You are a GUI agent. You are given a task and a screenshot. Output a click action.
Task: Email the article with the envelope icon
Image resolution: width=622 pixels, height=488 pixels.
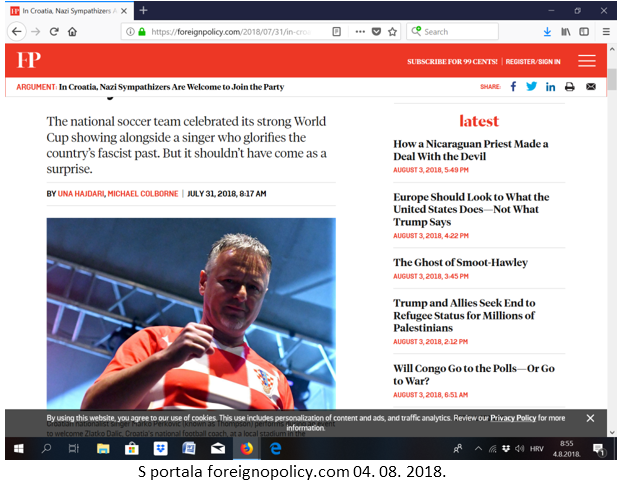pyautogui.click(x=591, y=87)
